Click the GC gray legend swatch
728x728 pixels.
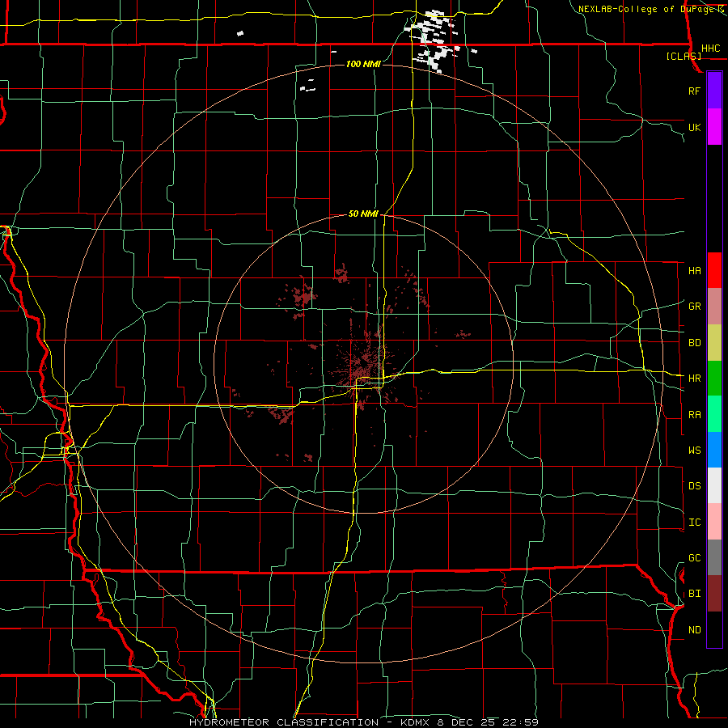click(714, 557)
